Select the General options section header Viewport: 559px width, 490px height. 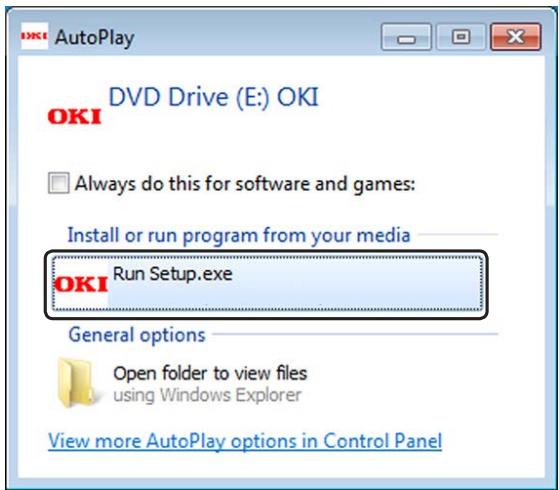point(137,335)
